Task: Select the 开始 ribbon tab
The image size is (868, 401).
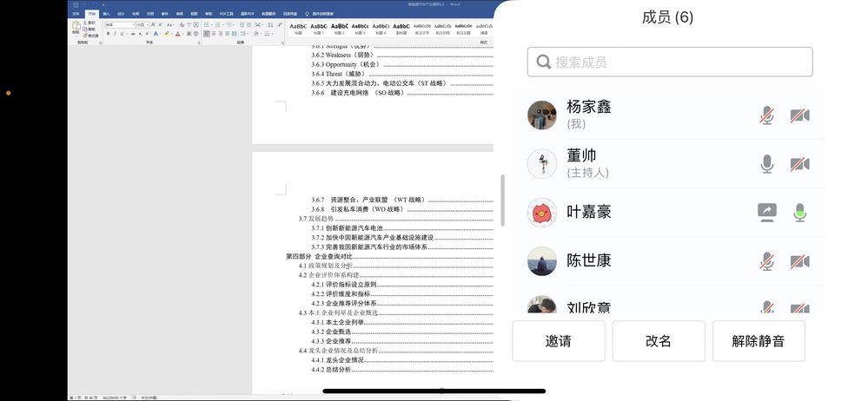Action: 92,14
